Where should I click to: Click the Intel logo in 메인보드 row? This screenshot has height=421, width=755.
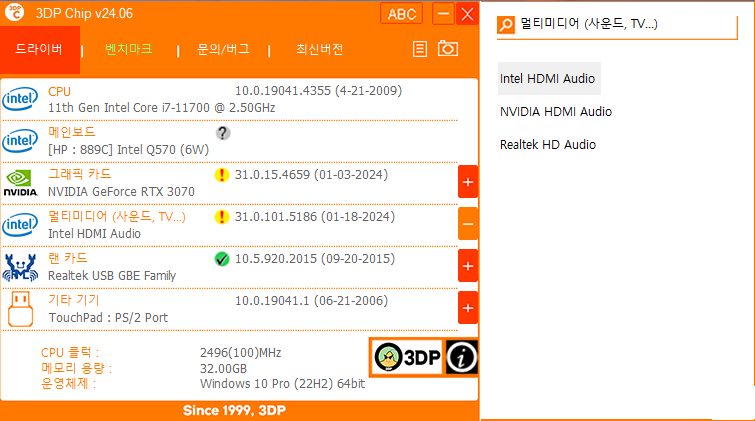pos(20,141)
